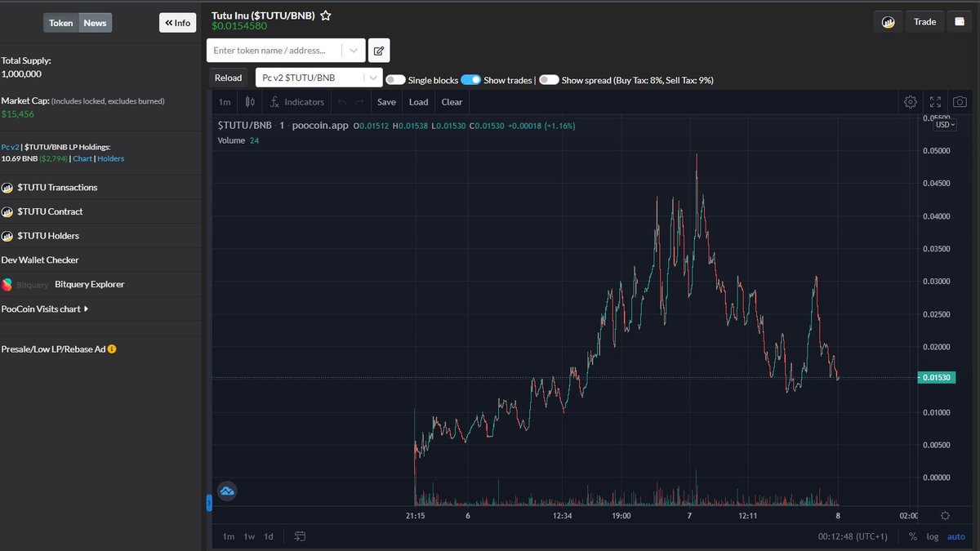
Task: Click the $TUTU Holders chart icon
Action: pyautogui.click(x=7, y=236)
